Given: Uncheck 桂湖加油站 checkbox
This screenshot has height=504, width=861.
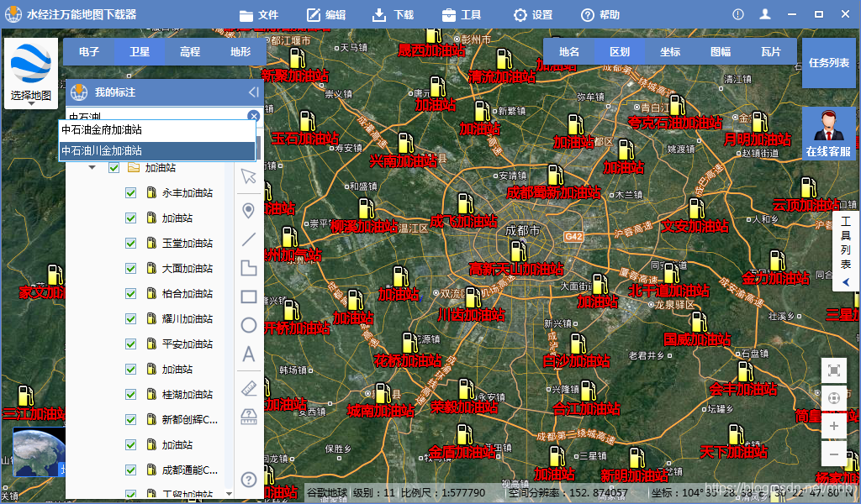Looking at the screenshot, I should coord(130,395).
